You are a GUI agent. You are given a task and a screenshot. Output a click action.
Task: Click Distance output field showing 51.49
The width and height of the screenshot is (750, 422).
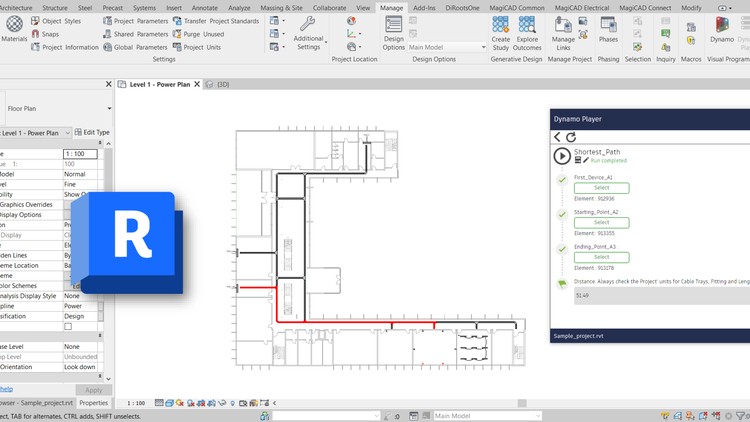click(x=662, y=296)
